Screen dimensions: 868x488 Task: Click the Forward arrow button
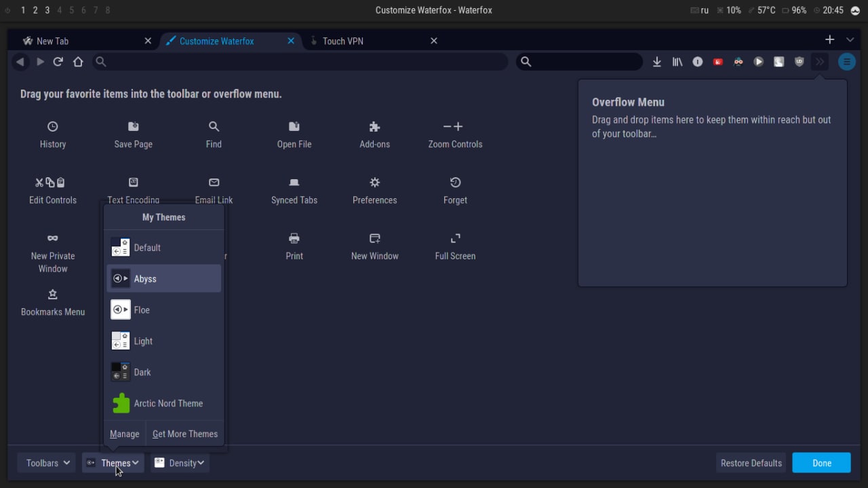[40, 62]
